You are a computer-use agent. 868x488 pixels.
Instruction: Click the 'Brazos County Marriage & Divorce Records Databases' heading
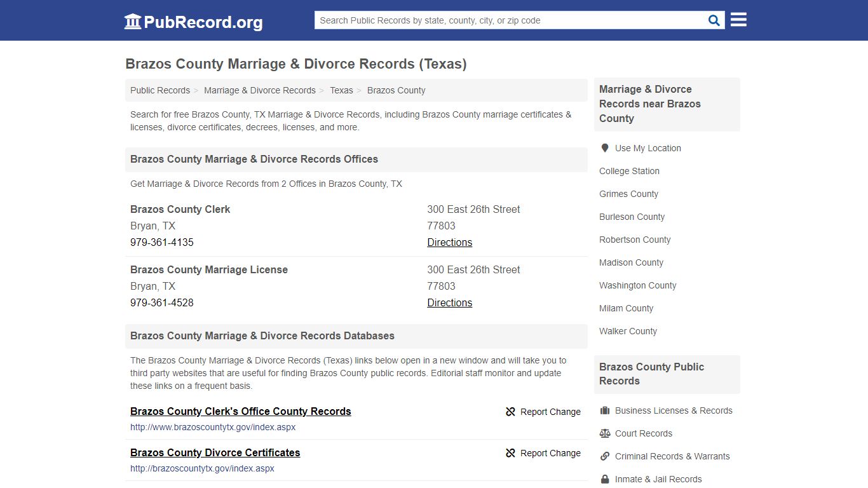[262, 335]
